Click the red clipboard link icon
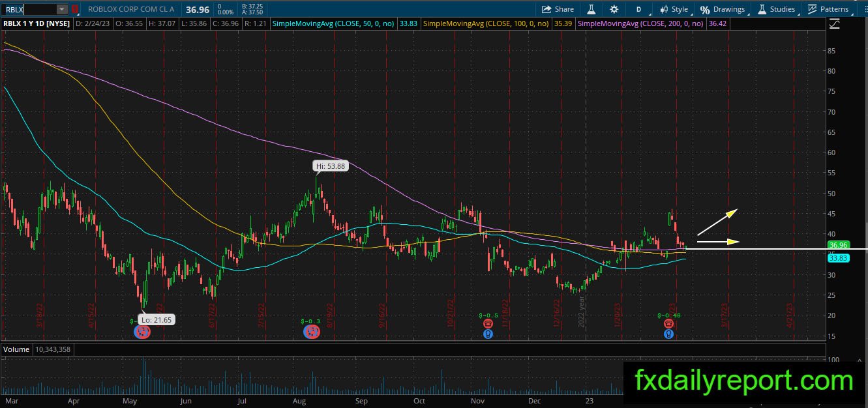The height and width of the screenshot is (408, 868). pyautogui.click(x=75, y=9)
